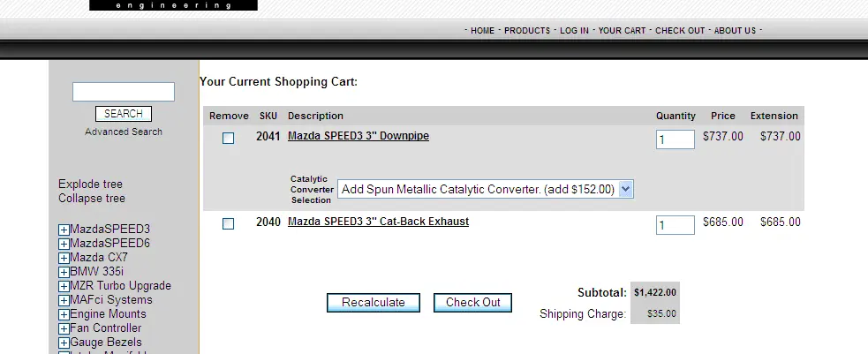The image size is (868, 354).
Task: Click plus icon beside Gauge Bezels
Action: coord(64,343)
